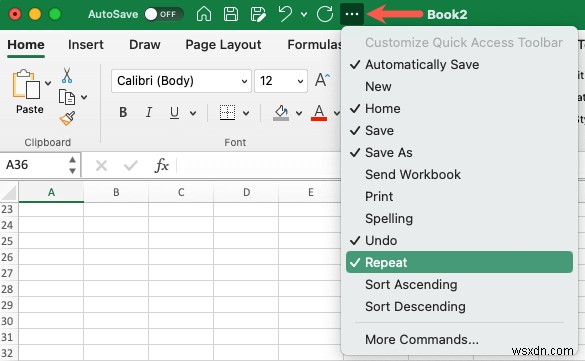Switch to the Page Layout tab
Image resolution: width=585 pixels, height=361 pixels.
point(223,45)
